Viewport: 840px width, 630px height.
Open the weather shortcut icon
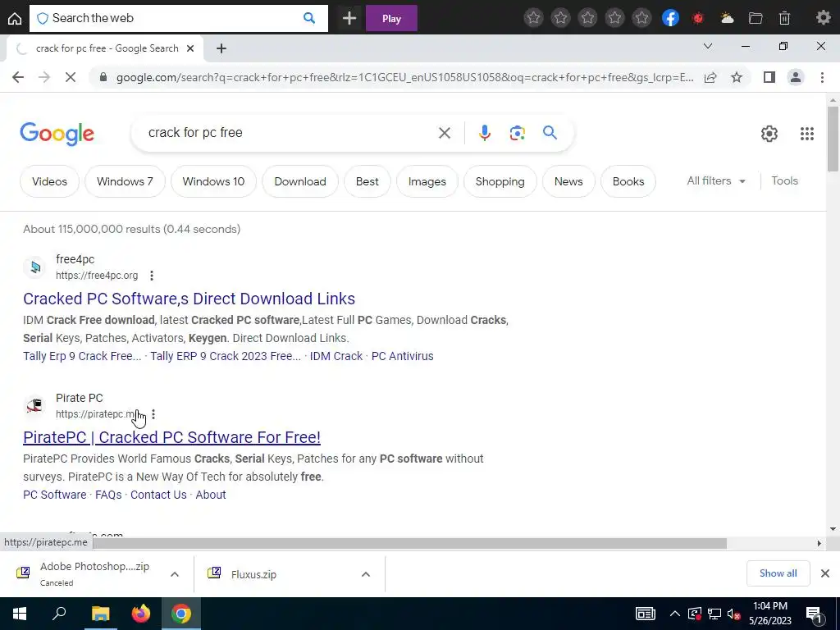tap(727, 18)
